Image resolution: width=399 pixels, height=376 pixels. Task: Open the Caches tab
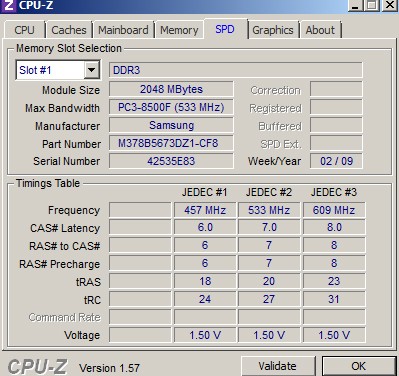[x=69, y=30]
